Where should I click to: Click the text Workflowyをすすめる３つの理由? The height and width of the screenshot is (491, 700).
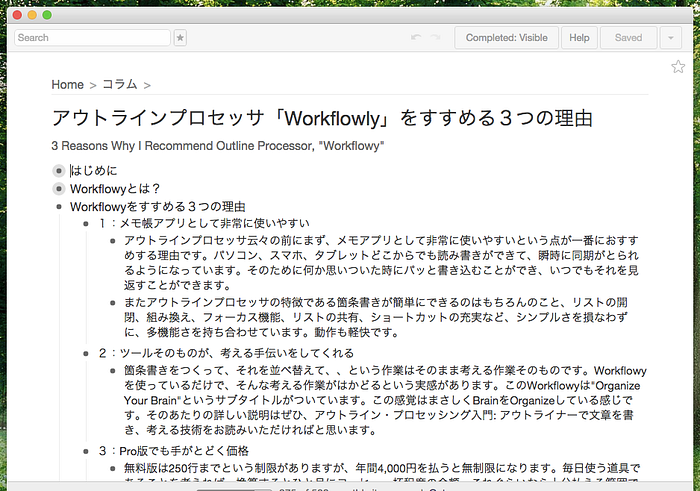click(158, 207)
